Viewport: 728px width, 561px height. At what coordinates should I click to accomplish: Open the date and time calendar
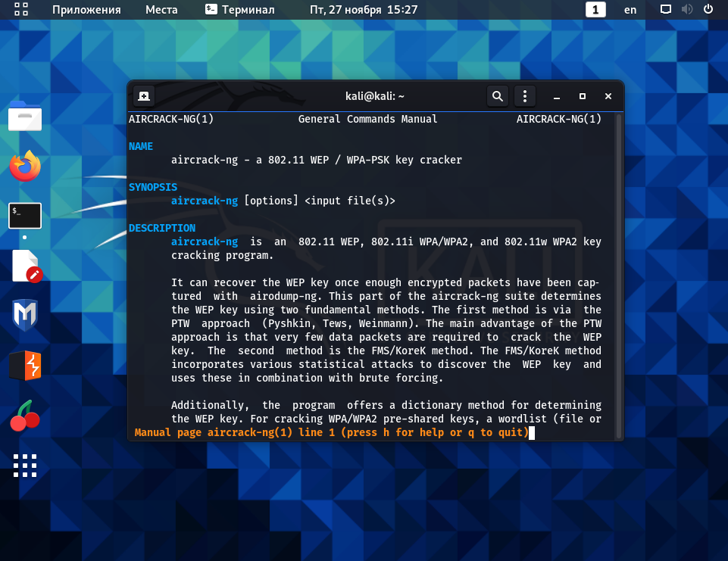click(x=364, y=9)
